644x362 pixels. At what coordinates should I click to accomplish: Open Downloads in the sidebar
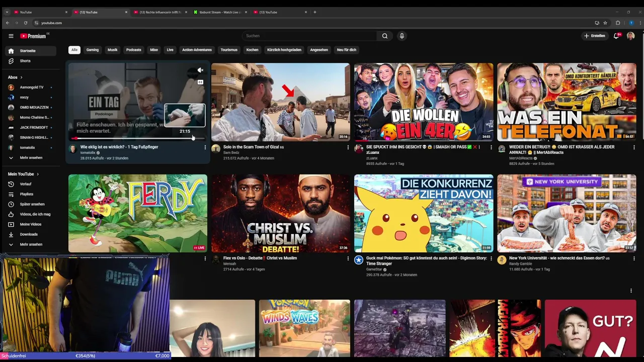tap(31, 234)
